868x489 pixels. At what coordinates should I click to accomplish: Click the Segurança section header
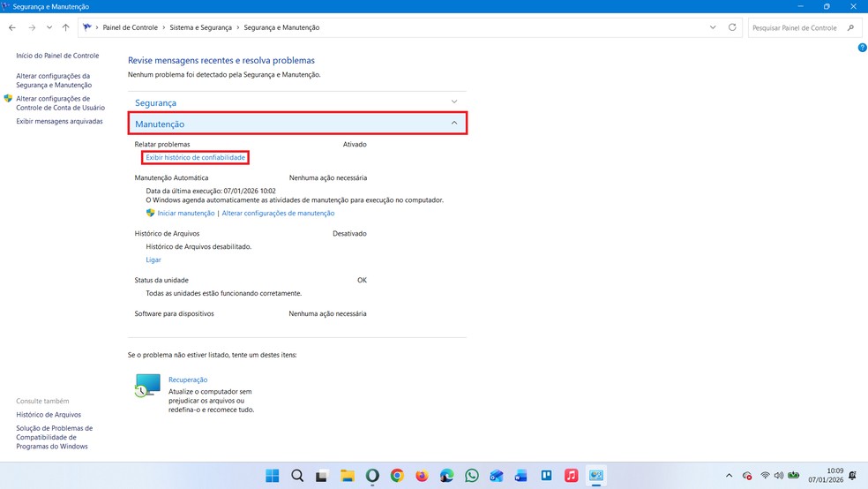coord(297,102)
